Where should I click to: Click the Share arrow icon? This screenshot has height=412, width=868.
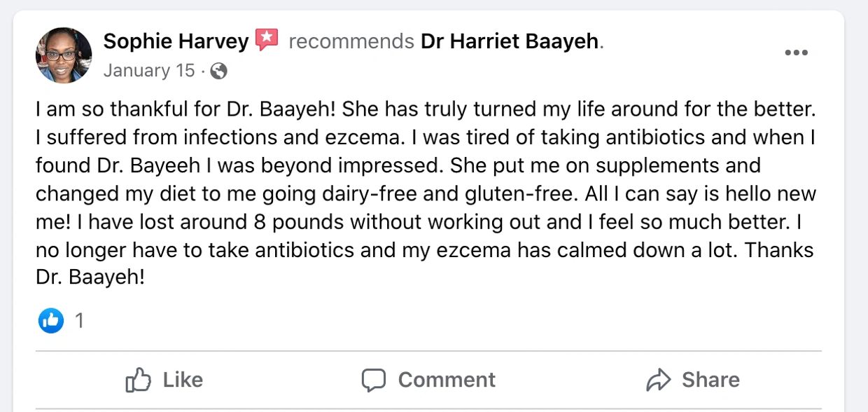click(x=658, y=380)
